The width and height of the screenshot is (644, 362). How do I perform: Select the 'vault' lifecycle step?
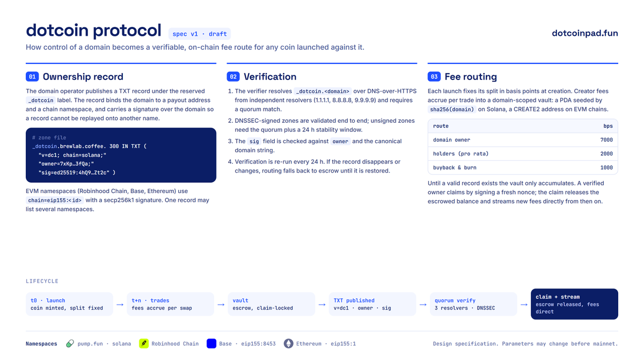pos(271,304)
